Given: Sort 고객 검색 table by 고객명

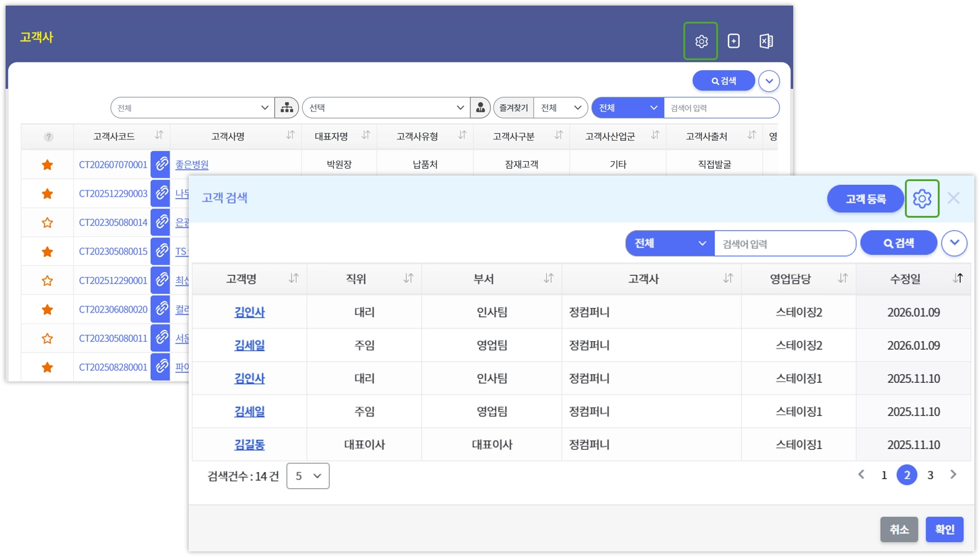Looking at the screenshot, I should point(294,278).
